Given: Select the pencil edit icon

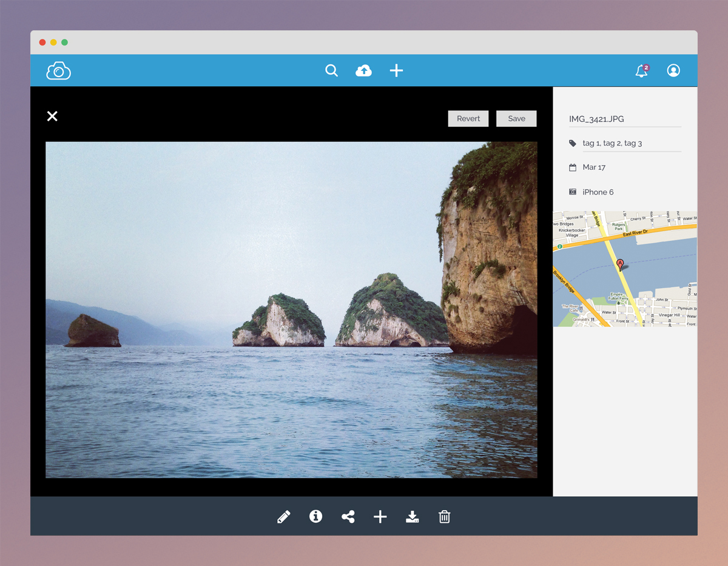Looking at the screenshot, I should 283,516.
